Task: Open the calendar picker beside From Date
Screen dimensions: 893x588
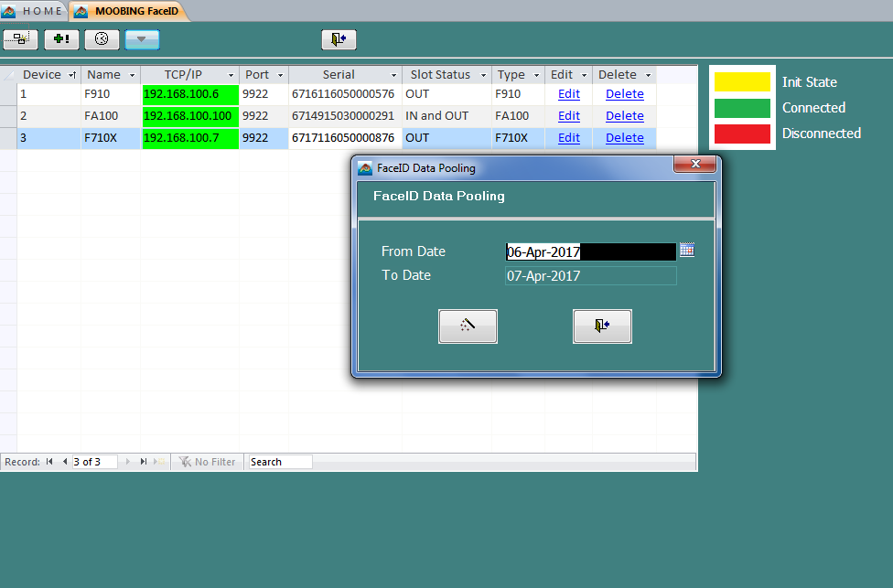Action: pyautogui.click(x=687, y=251)
